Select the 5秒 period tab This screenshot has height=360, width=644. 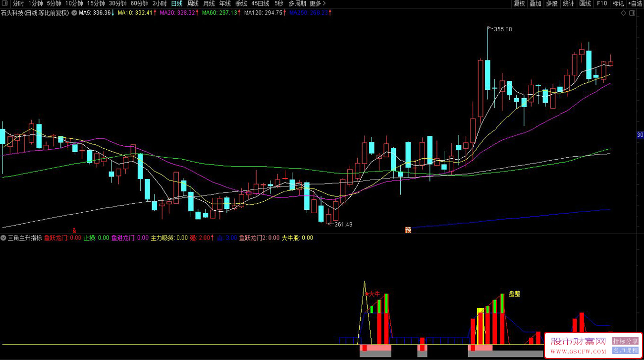(x=279, y=3)
